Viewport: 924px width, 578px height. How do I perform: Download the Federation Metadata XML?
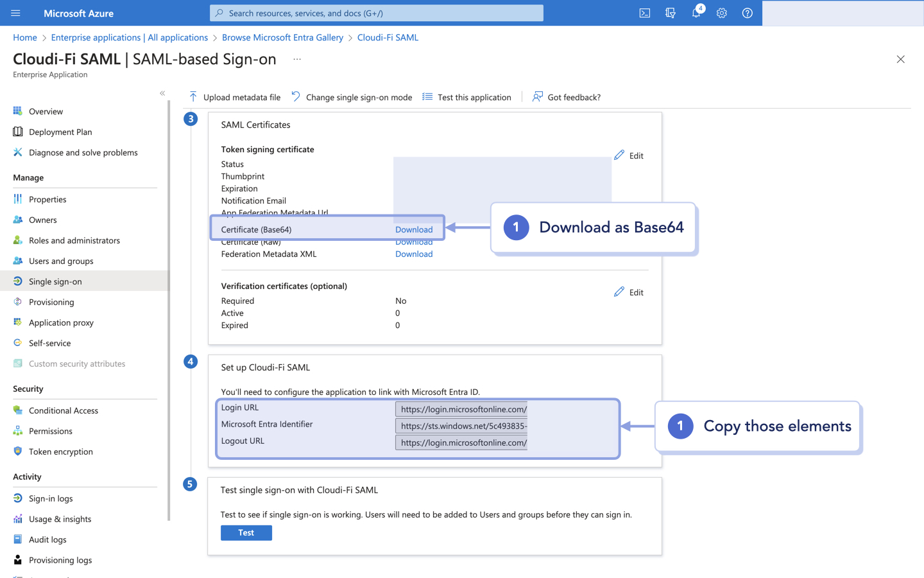[x=414, y=254]
